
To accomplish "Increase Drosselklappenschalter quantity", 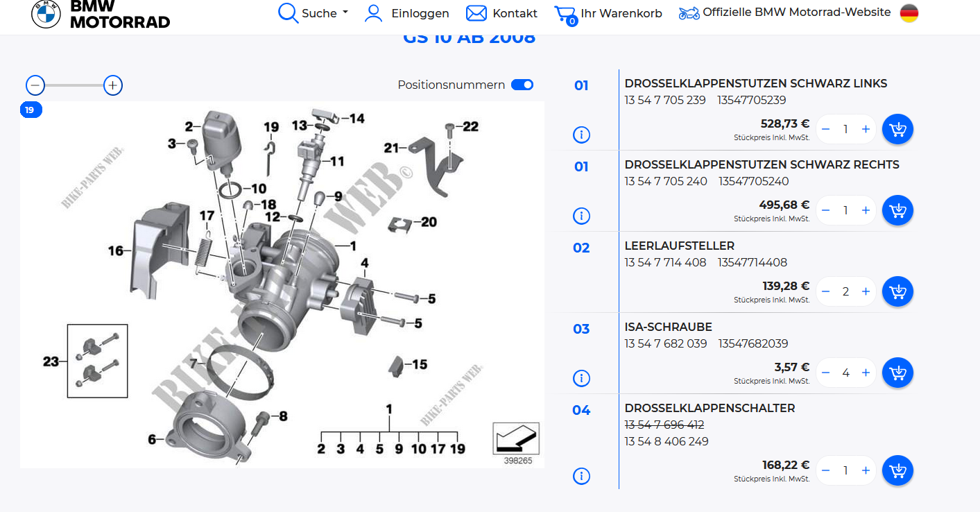I will point(866,470).
